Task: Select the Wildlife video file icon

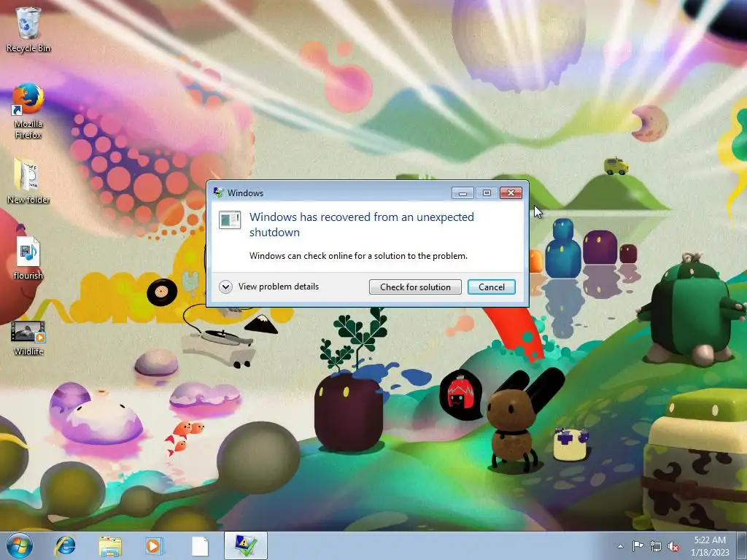Action: coord(28,338)
